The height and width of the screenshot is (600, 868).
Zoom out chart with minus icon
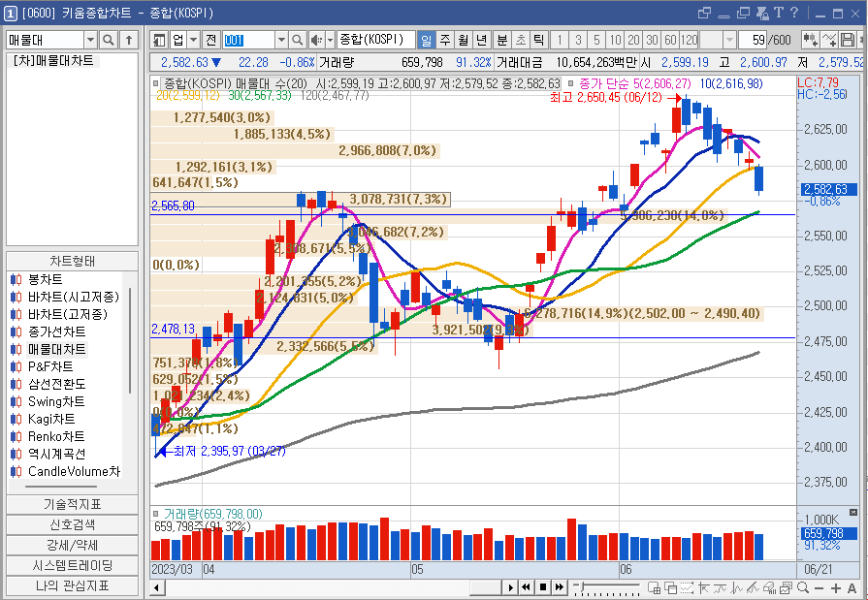(820, 588)
